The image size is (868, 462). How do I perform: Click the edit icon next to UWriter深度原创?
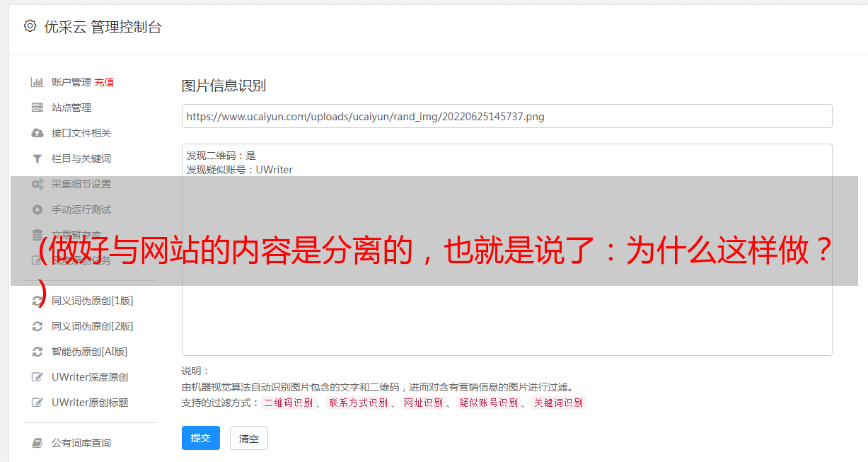pyautogui.click(x=37, y=377)
